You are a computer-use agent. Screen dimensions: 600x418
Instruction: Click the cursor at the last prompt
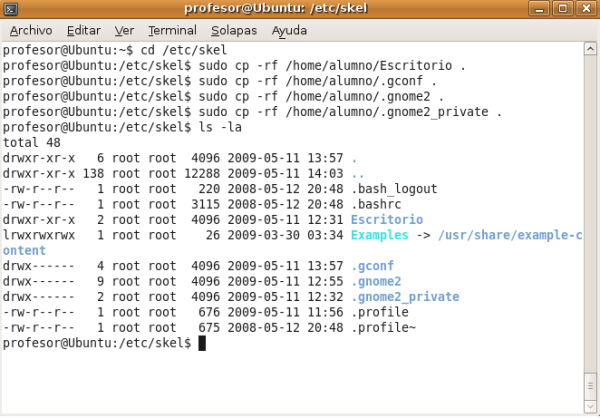(x=202, y=343)
